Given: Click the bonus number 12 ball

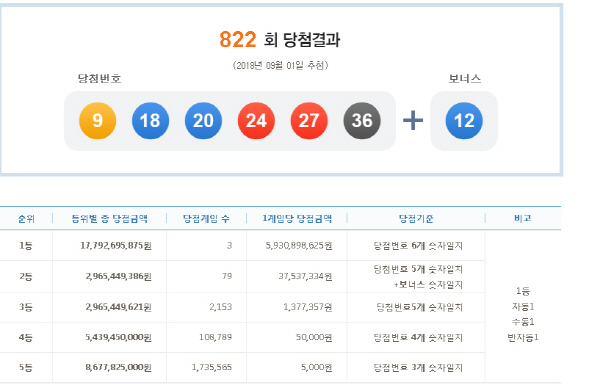Looking at the screenshot, I should [464, 121].
